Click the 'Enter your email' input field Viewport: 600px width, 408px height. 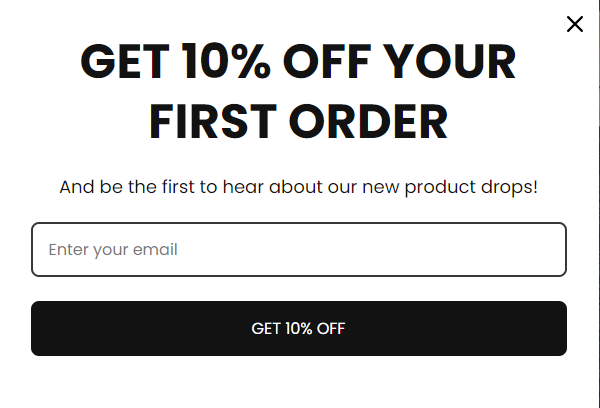pos(299,249)
